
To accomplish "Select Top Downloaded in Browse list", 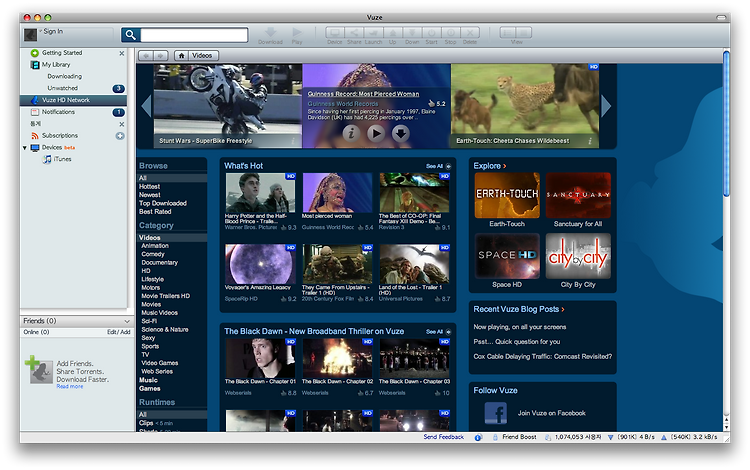I will pyautogui.click(x=163, y=203).
